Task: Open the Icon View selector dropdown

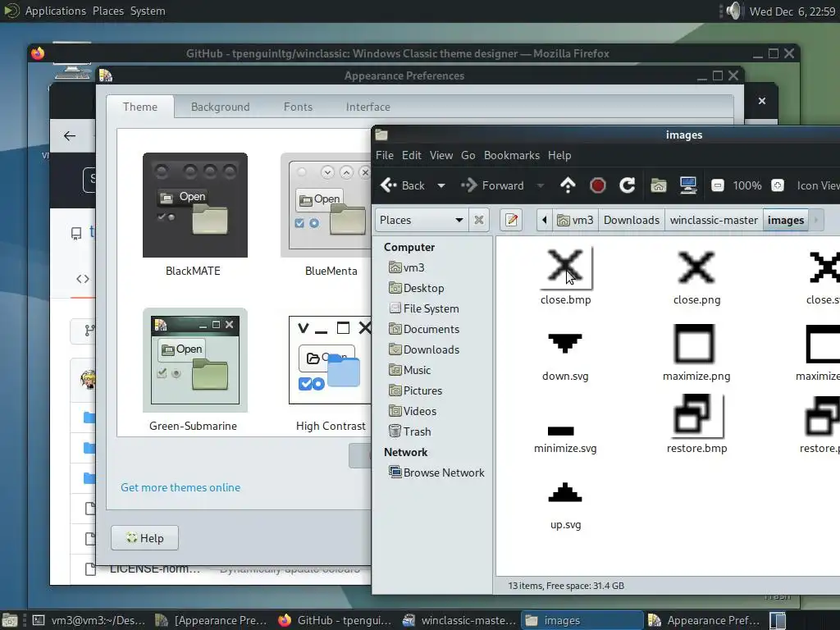Action: click(x=818, y=185)
